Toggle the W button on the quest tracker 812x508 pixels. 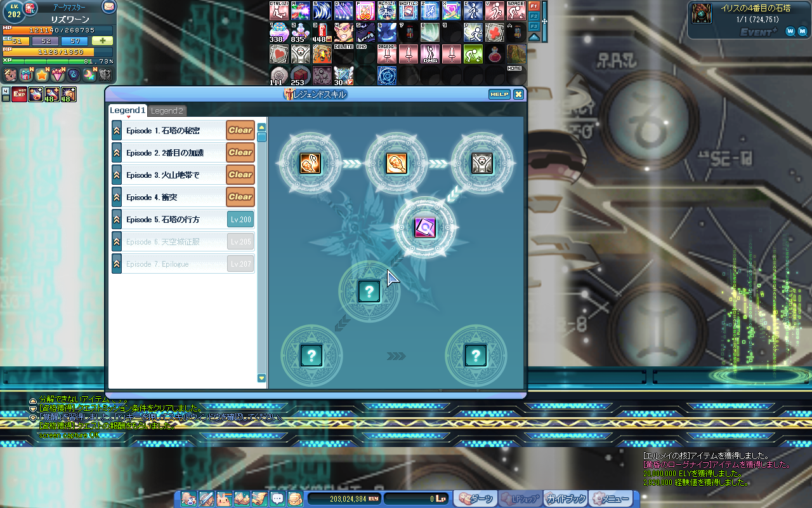click(790, 30)
